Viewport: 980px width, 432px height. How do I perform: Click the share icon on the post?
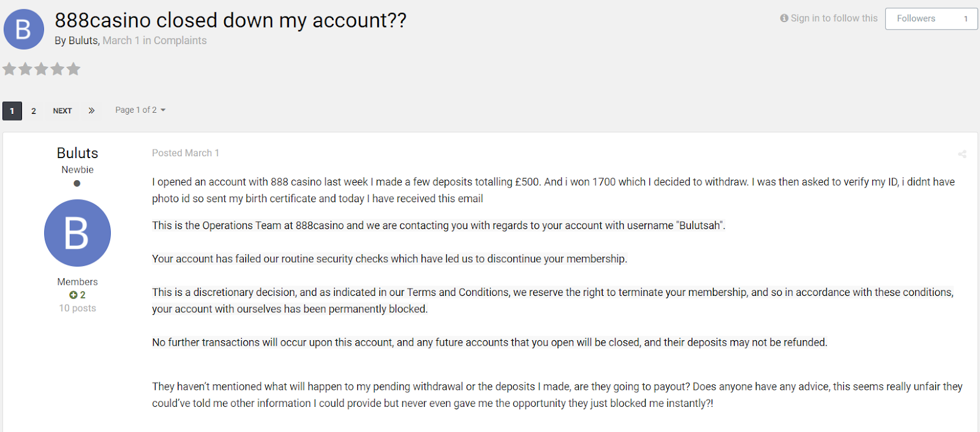962,154
